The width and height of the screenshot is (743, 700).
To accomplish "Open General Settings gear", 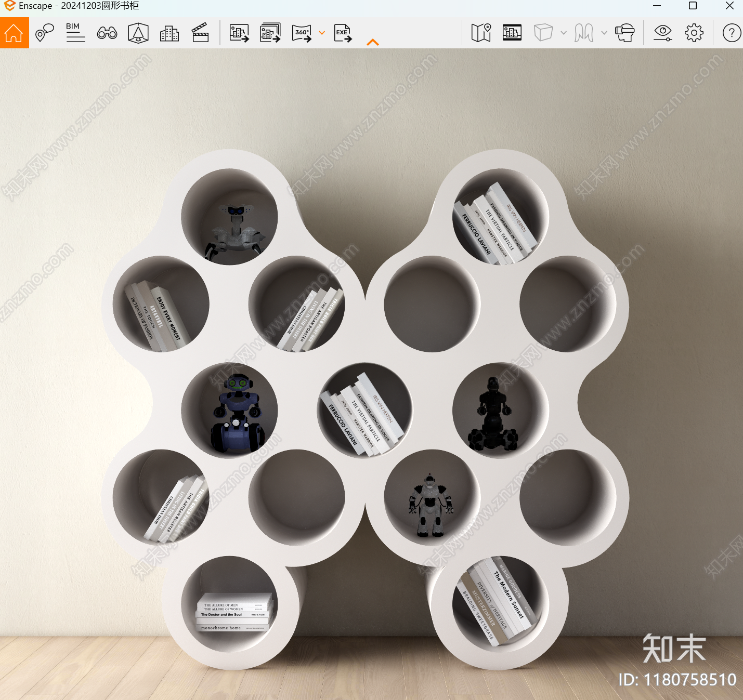I will pyautogui.click(x=694, y=33).
